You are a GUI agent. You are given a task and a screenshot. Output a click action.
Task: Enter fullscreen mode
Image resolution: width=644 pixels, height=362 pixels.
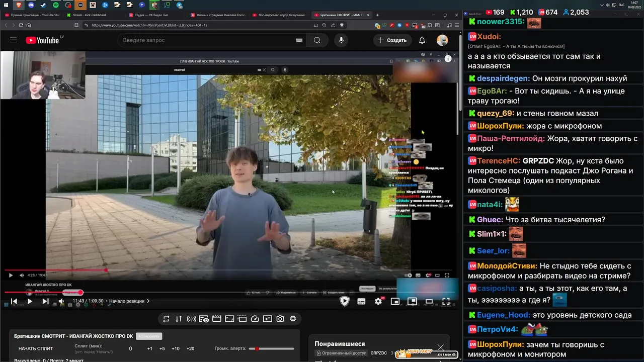point(446,301)
